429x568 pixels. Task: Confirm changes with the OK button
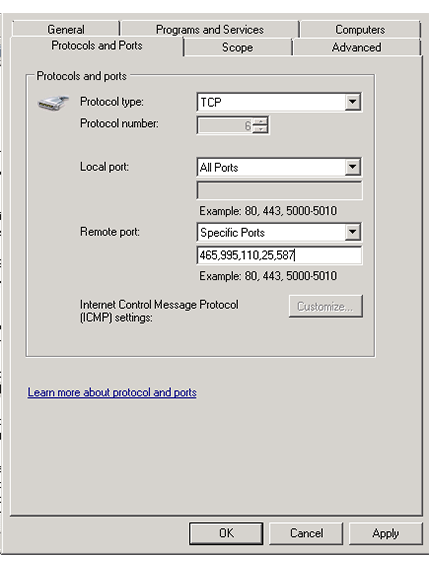click(x=226, y=533)
